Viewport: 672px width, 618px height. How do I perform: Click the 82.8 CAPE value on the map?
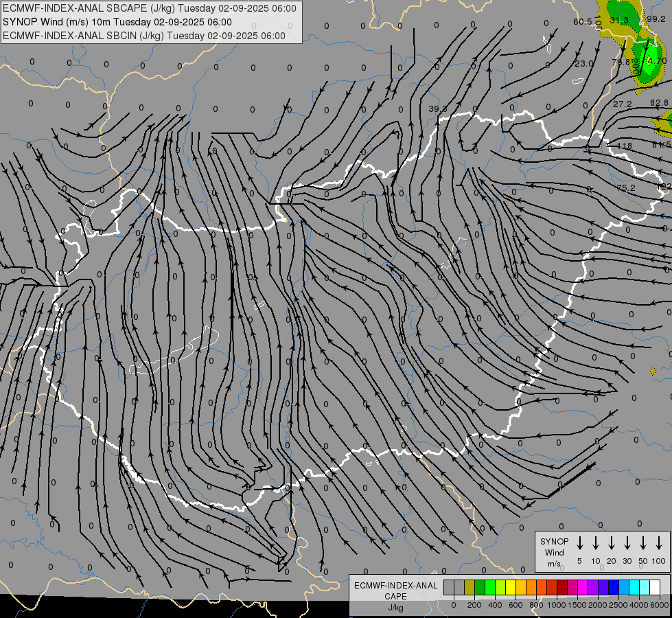click(659, 103)
